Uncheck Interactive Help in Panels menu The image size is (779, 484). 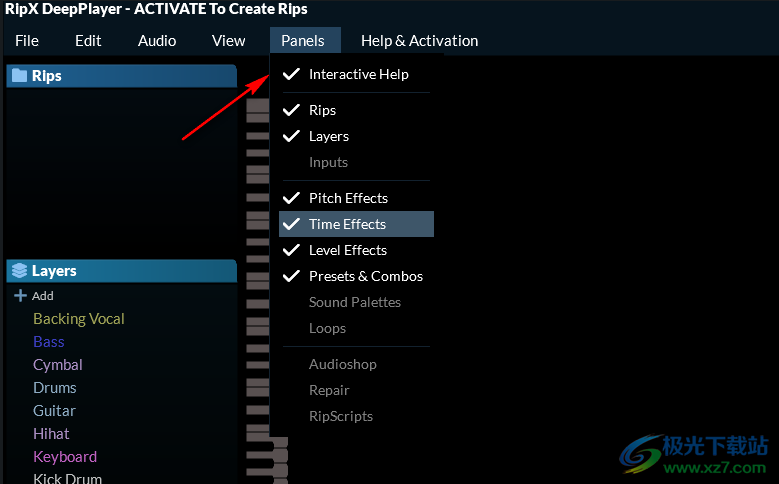point(357,74)
